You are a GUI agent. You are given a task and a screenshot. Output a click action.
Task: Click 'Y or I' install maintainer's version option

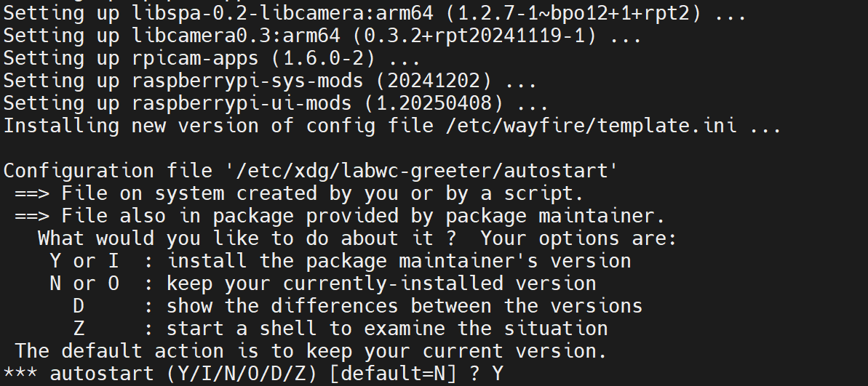tap(84, 260)
